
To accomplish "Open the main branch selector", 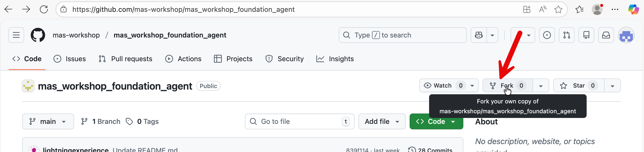I will pos(48,121).
